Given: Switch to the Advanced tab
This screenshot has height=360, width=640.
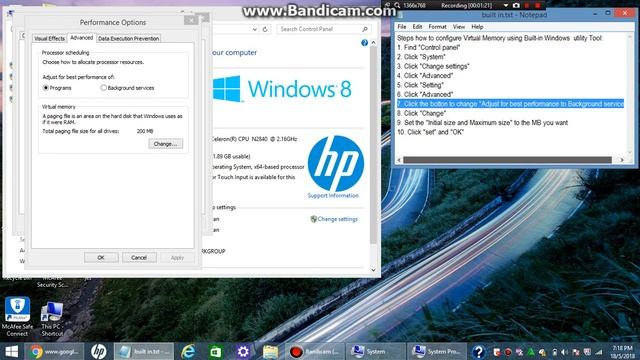Looking at the screenshot, I should [81, 38].
